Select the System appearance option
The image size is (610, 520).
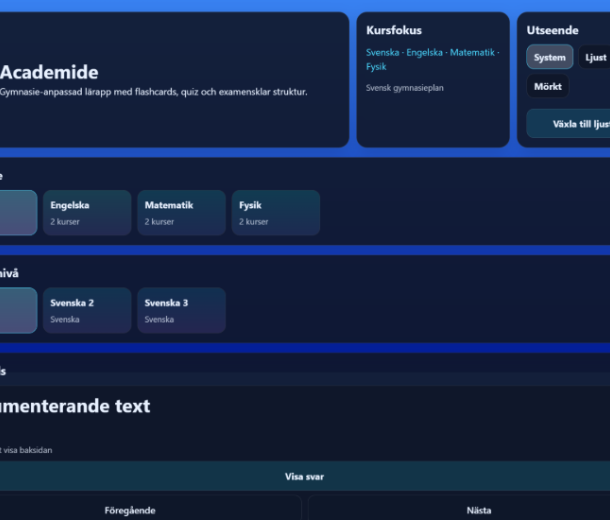click(549, 57)
